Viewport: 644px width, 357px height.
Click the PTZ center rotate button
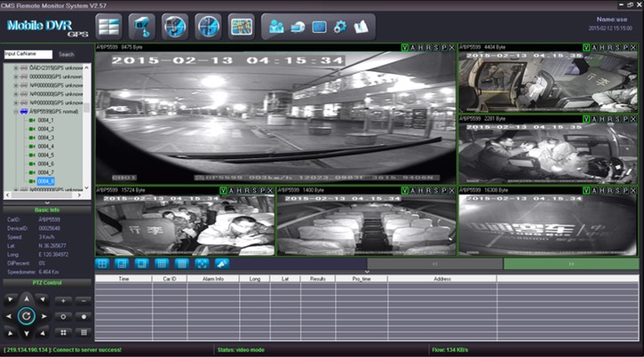coord(26,315)
